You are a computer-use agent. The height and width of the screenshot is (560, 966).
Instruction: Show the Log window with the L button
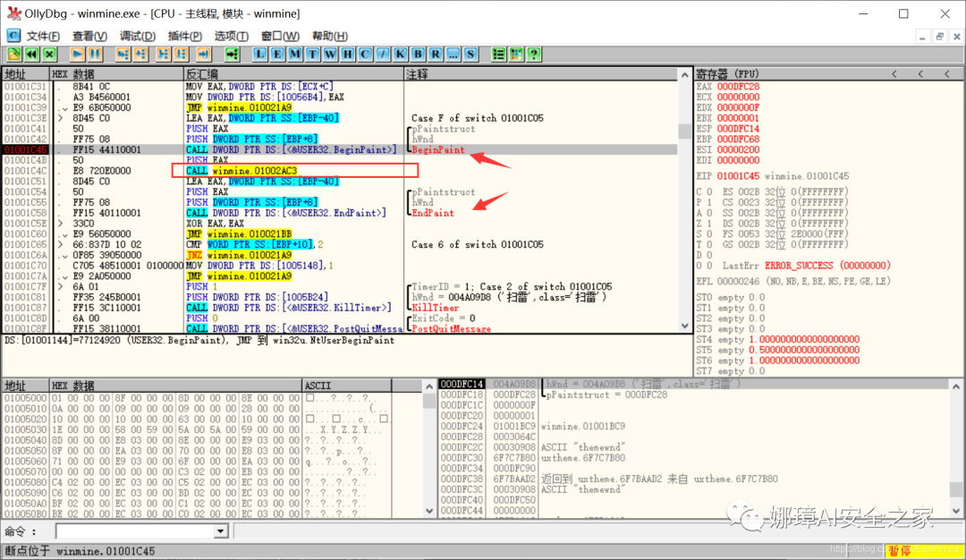259,55
